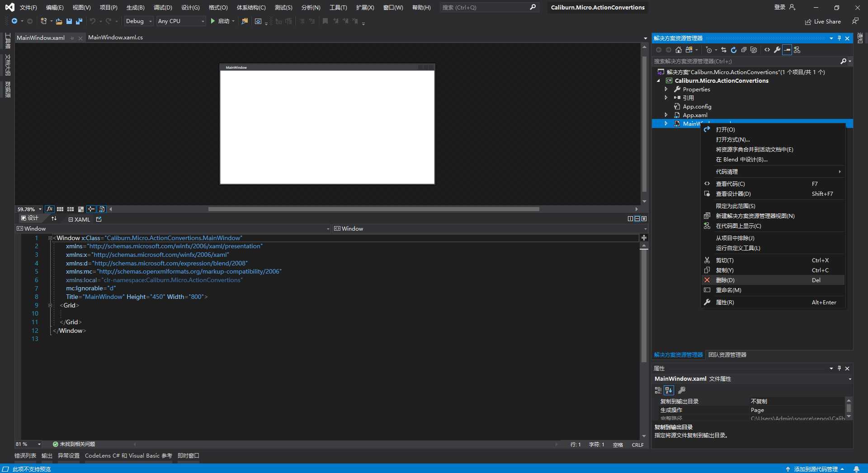Expand the 引用 references node

pyautogui.click(x=666, y=98)
